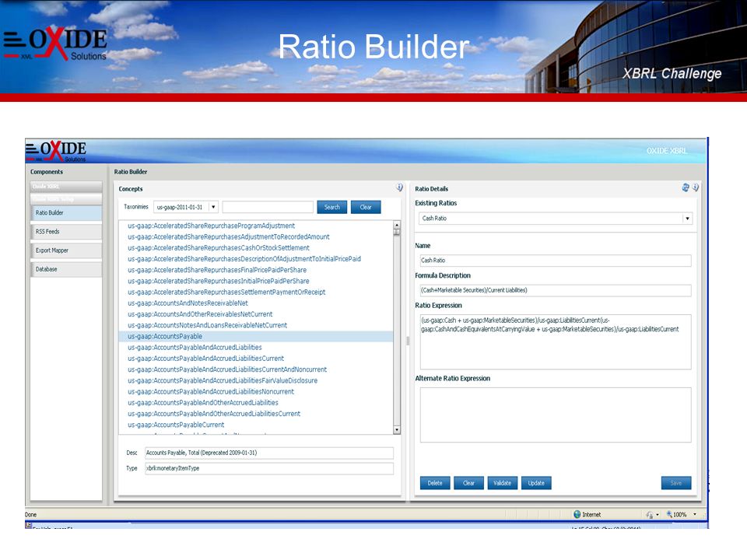Open the dropdown arrow next to the lock icon
Screen dimensions: 747x560
pyautogui.click(x=658, y=515)
